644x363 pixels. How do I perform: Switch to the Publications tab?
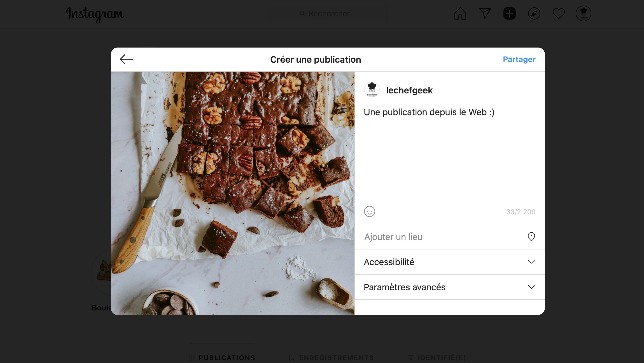[x=222, y=358]
